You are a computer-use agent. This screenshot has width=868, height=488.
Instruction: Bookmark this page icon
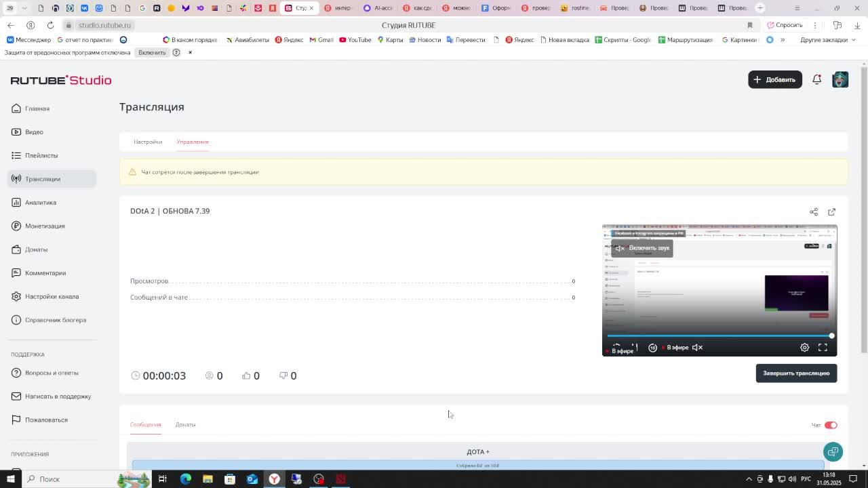tap(750, 25)
